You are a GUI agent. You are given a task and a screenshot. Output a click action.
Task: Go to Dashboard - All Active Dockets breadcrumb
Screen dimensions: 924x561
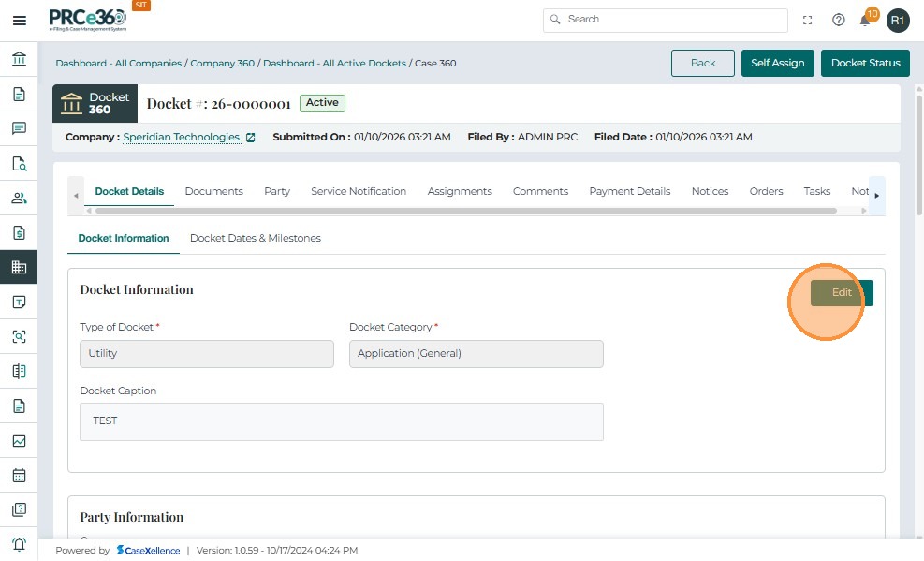[x=334, y=63]
